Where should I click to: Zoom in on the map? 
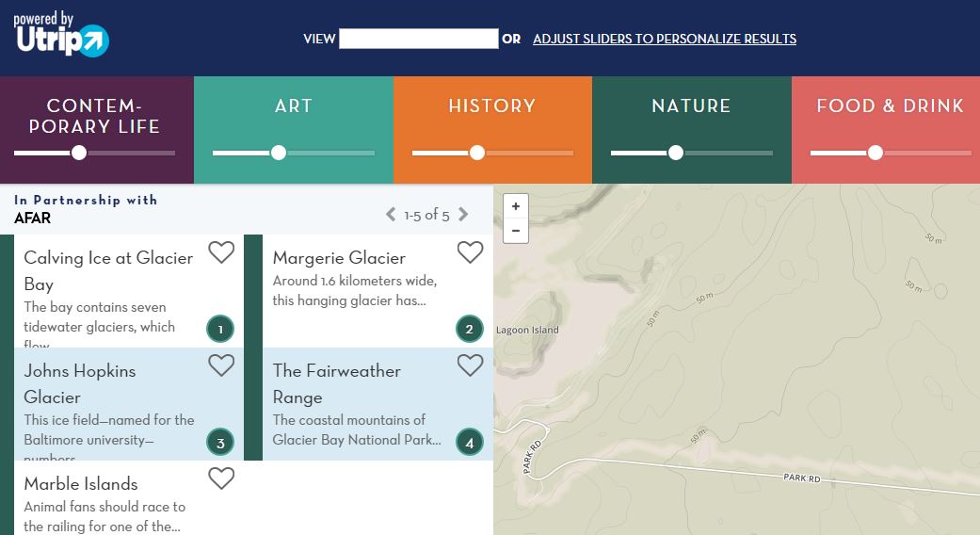point(516,206)
